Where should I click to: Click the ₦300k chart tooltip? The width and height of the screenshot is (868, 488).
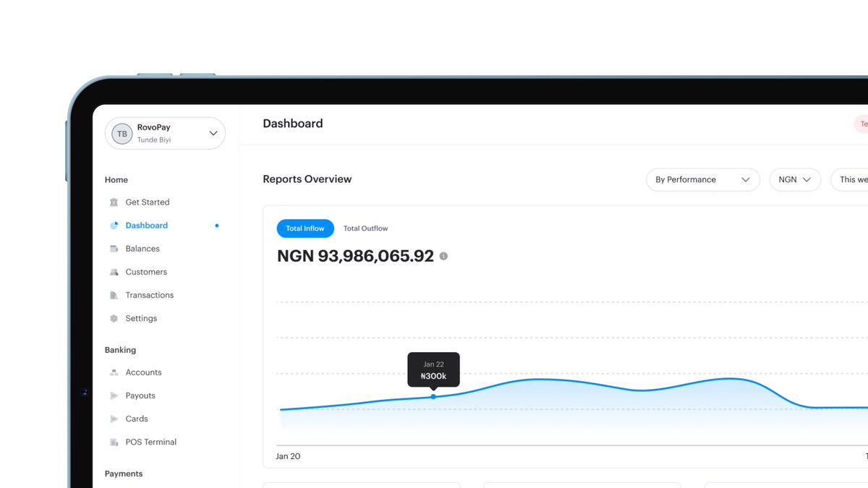click(x=433, y=370)
